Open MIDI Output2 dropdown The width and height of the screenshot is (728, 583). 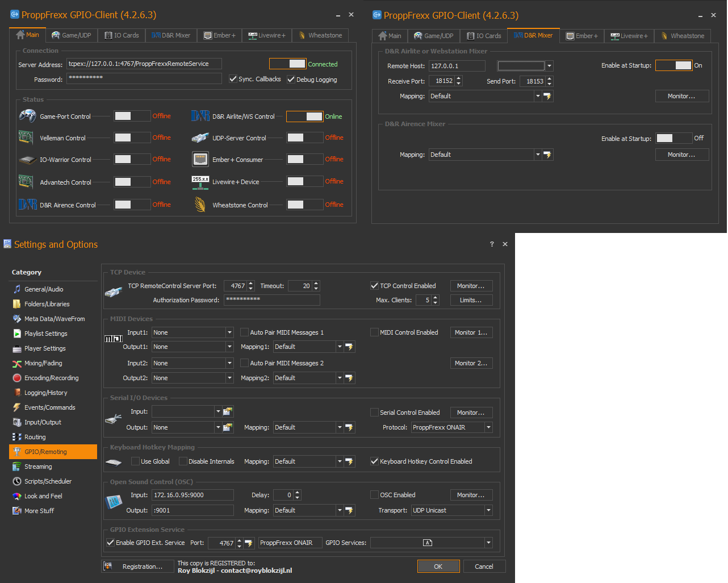click(x=229, y=378)
